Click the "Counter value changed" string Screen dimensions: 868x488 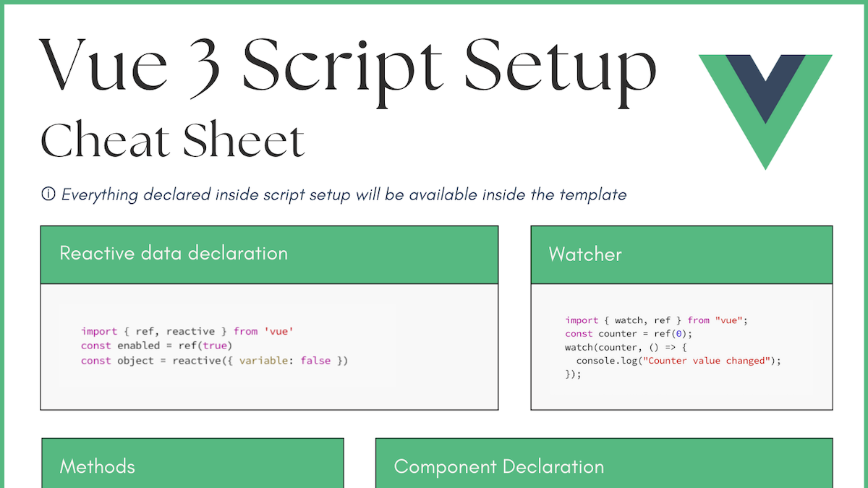pos(707,360)
